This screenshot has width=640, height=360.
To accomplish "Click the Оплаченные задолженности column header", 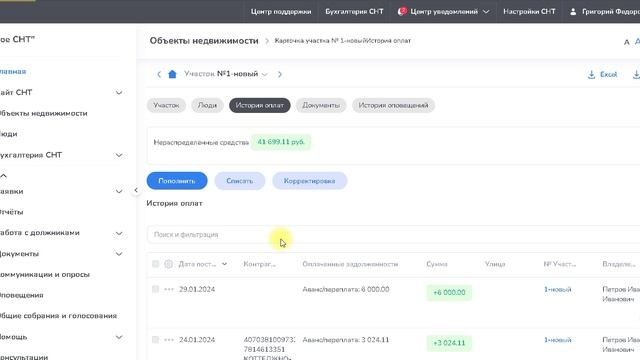I will (350, 264).
